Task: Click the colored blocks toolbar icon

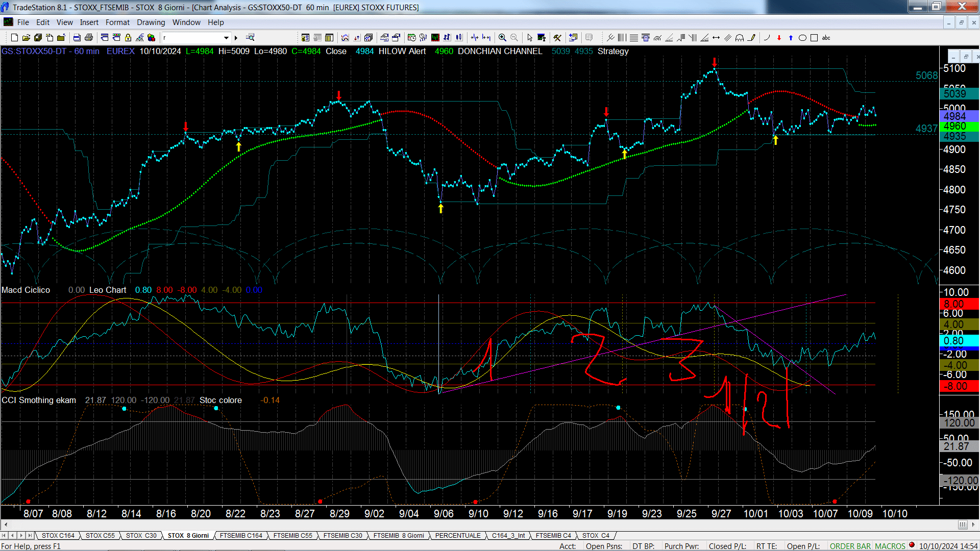Action: (151, 37)
